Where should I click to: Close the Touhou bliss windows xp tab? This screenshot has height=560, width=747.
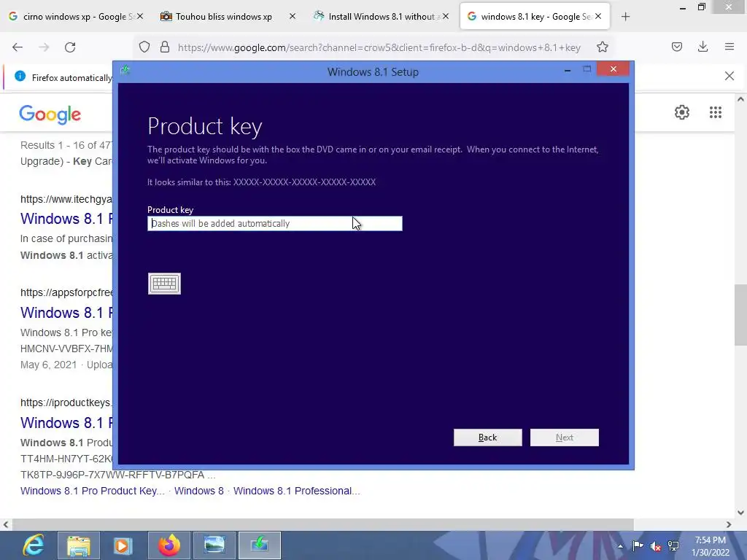[x=293, y=17]
